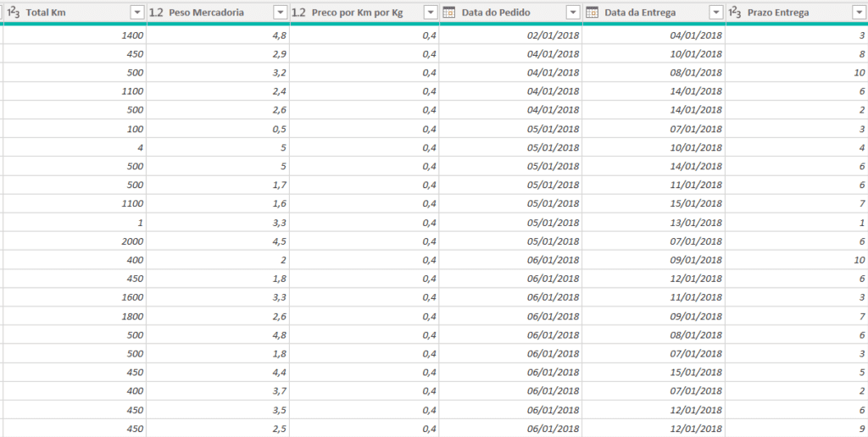Click Data da Entrega cell 13/01/2018
Image resolution: width=868 pixels, height=437 pixels.
654,223
